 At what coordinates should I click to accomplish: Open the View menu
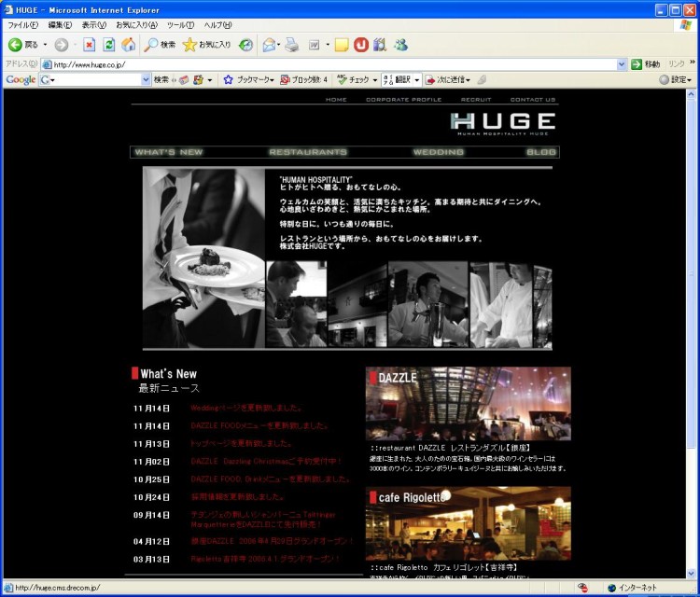click(x=93, y=25)
